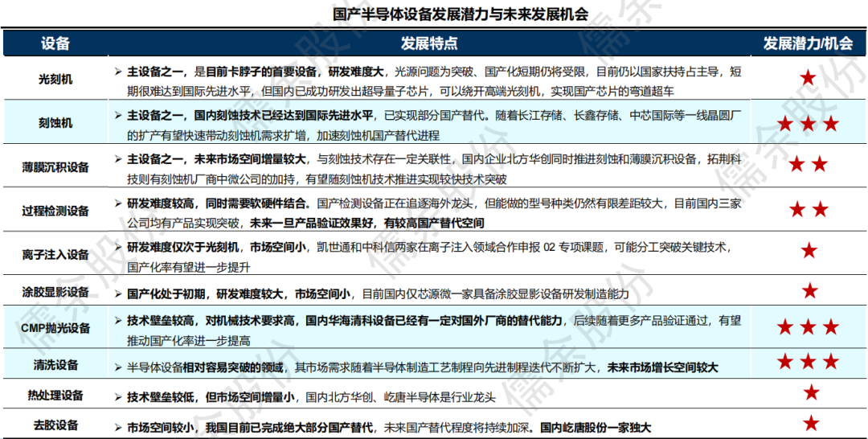Viewport: 868px width, 439px height.
Task: Click the single star in the 涂胶显影设备 row
Action: coord(809,290)
